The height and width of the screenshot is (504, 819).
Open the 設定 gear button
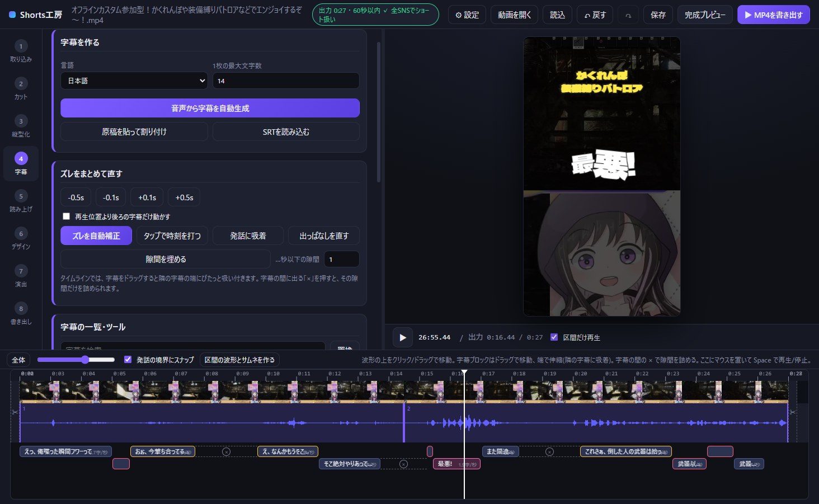pyautogui.click(x=467, y=15)
